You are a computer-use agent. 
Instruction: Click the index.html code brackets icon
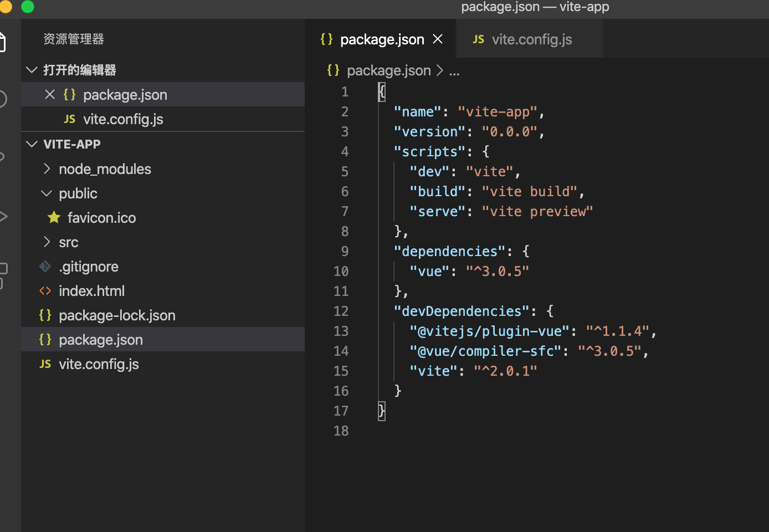[45, 291]
